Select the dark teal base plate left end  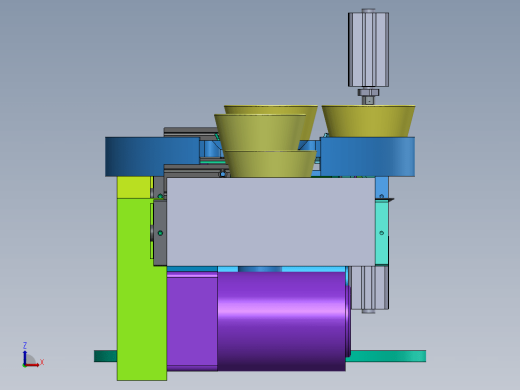(106, 356)
